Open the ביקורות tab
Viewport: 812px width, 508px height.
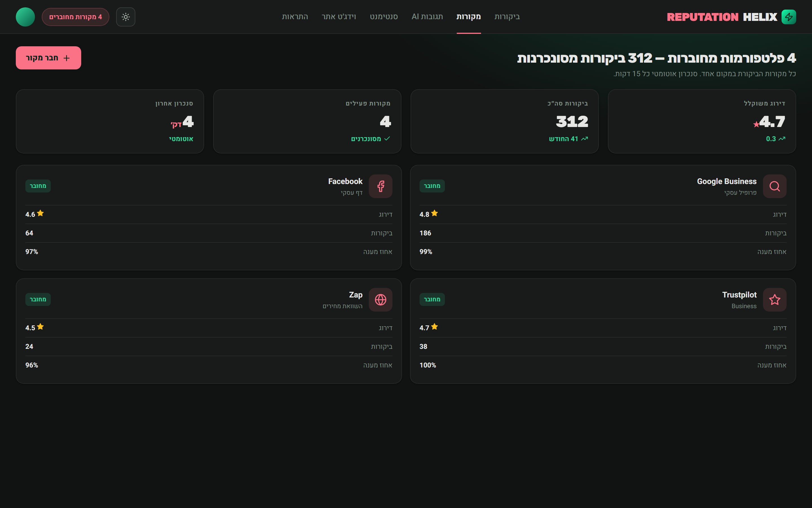pos(507,17)
